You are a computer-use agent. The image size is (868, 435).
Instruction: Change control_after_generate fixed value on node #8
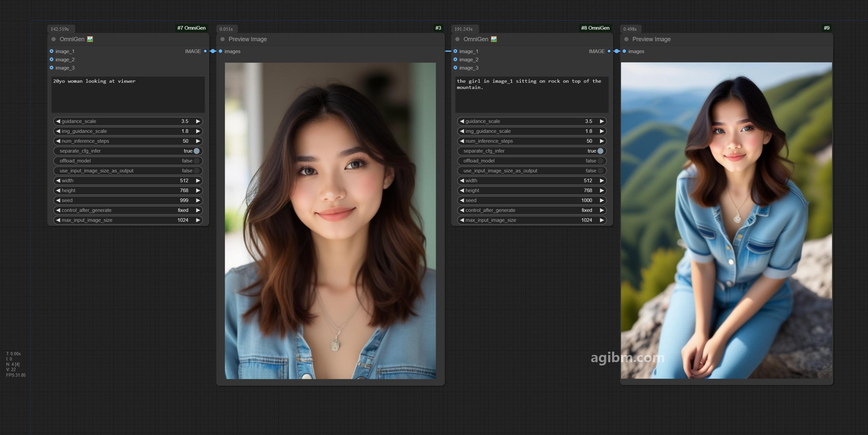[x=532, y=210]
